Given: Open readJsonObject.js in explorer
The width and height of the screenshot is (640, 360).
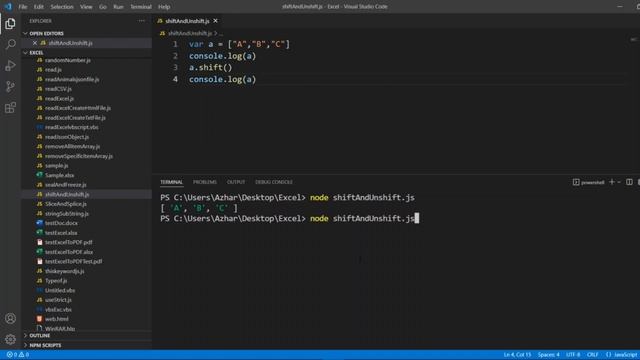Looking at the screenshot, I should point(67,137).
